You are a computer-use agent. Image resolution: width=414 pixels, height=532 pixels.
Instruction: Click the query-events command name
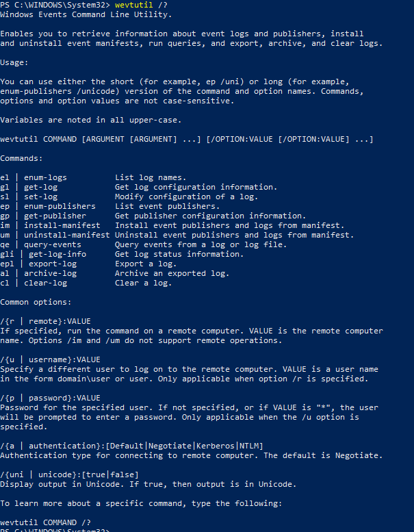pyautogui.click(x=53, y=244)
